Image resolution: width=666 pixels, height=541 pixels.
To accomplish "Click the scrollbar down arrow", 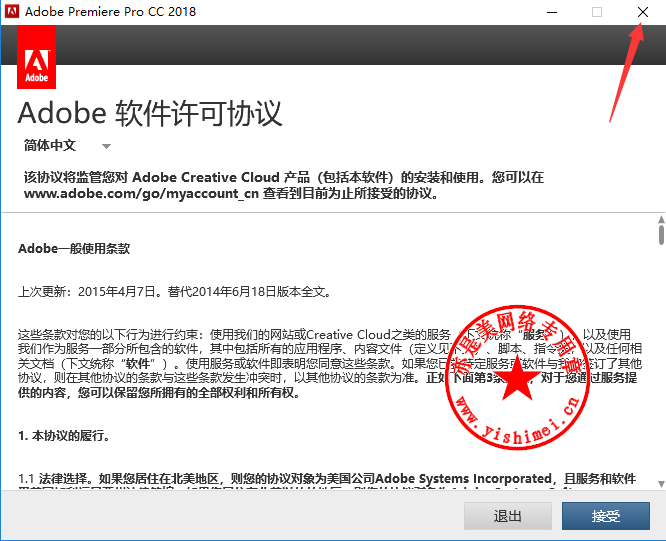I will [661, 484].
